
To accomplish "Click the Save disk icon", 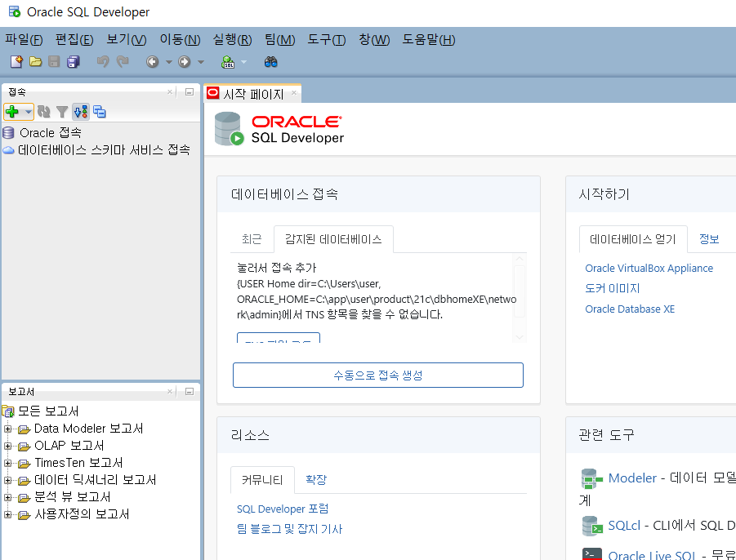I will [55, 62].
